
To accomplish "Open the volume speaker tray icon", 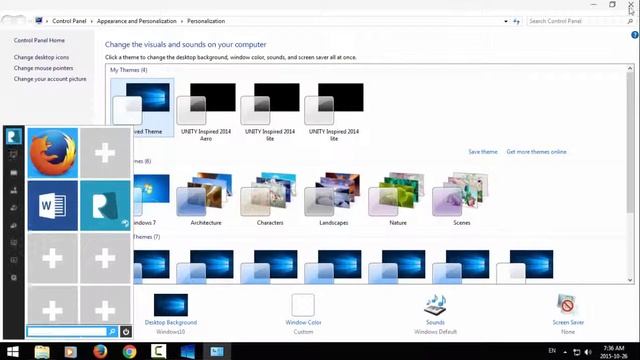I will (x=588, y=352).
